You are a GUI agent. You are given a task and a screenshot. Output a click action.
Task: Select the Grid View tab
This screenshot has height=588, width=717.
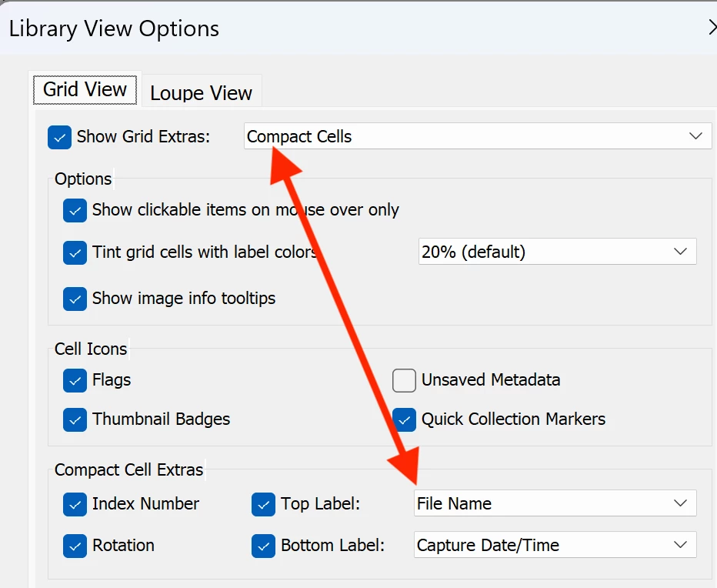coord(85,89)
